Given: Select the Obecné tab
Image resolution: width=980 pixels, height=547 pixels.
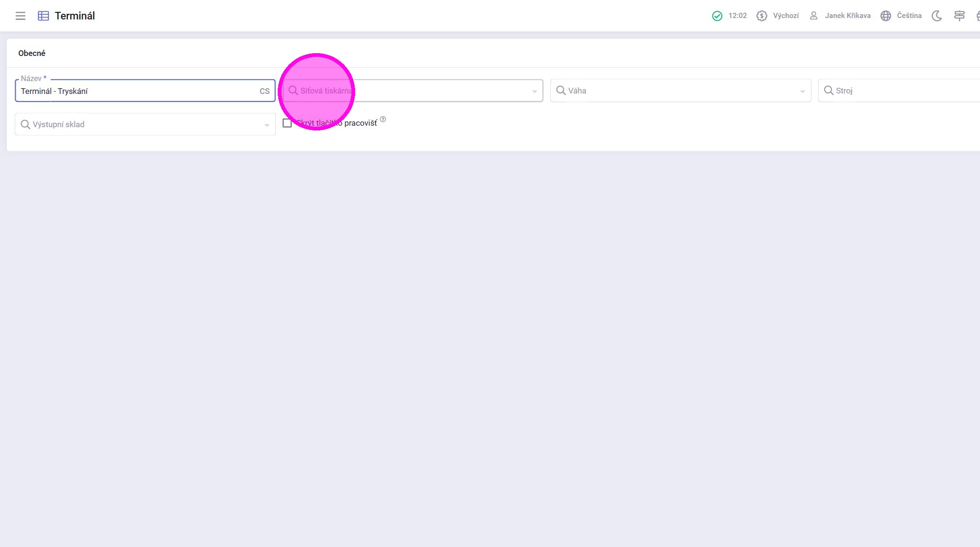Looking at the screenshot, I should click(32, 53).
